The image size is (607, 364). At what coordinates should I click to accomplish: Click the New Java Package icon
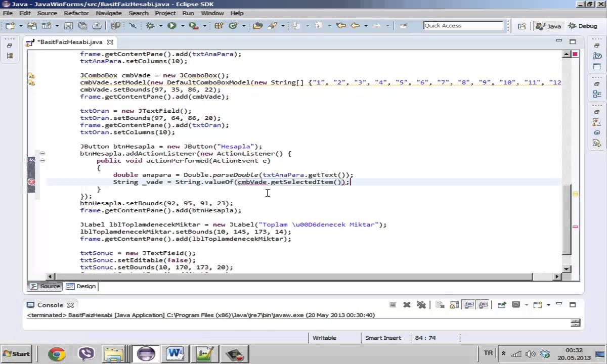tap(219, 26)
